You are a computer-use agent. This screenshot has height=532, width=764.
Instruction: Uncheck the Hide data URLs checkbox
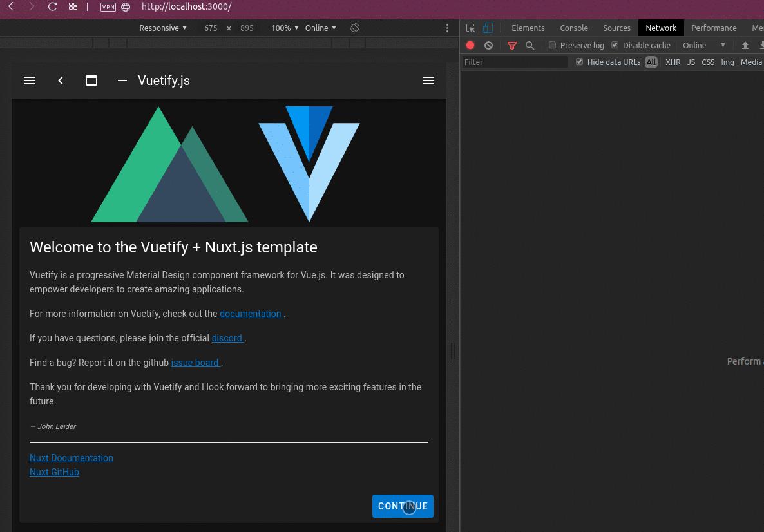pyautogui.click(x=579, y=61)
